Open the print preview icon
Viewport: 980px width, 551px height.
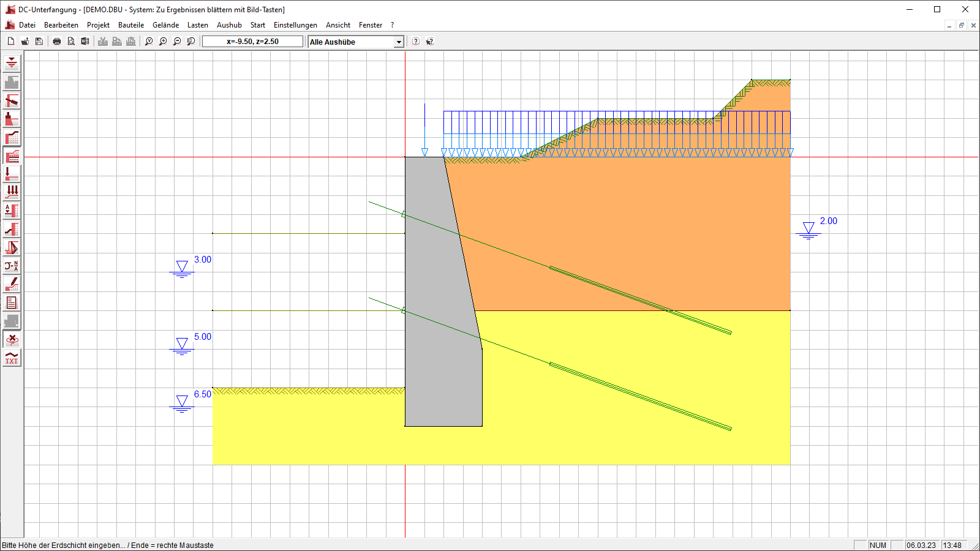pyautogui.click(x=71, y=42)
